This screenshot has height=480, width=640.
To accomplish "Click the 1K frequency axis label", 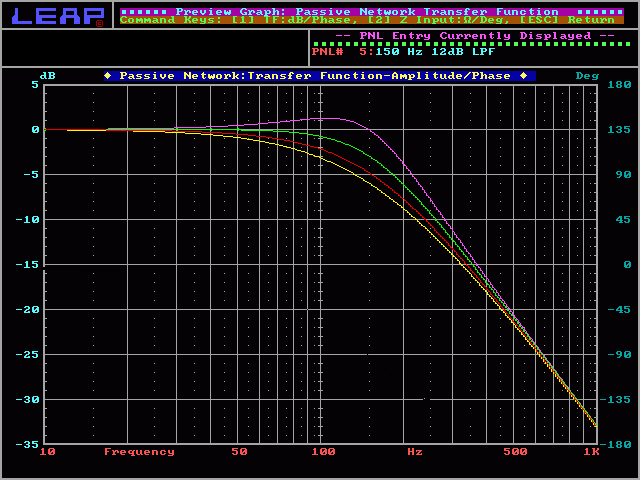I will click(x=591, y=452).
